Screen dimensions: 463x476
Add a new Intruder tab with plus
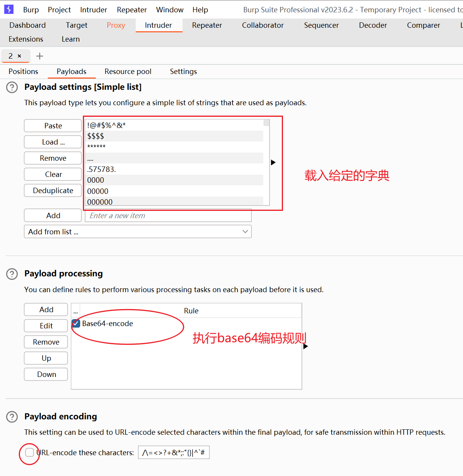pyautogui.click(x=39, y=56)
